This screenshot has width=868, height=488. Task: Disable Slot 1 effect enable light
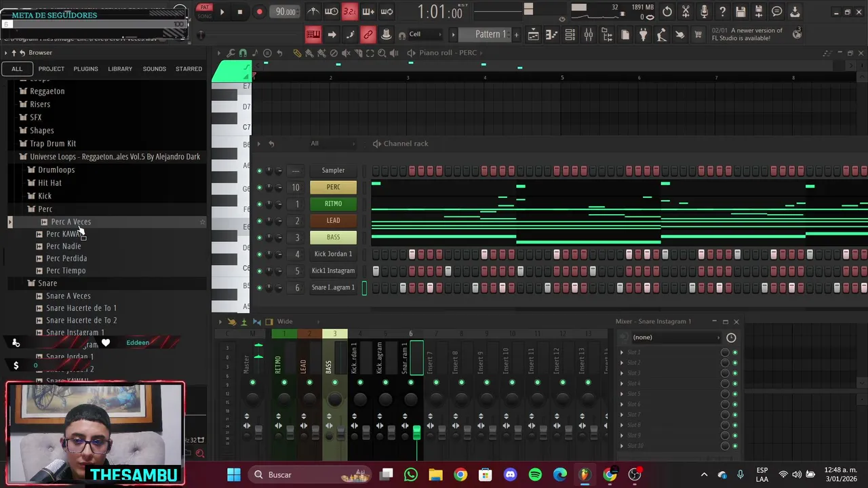point(734,352)
